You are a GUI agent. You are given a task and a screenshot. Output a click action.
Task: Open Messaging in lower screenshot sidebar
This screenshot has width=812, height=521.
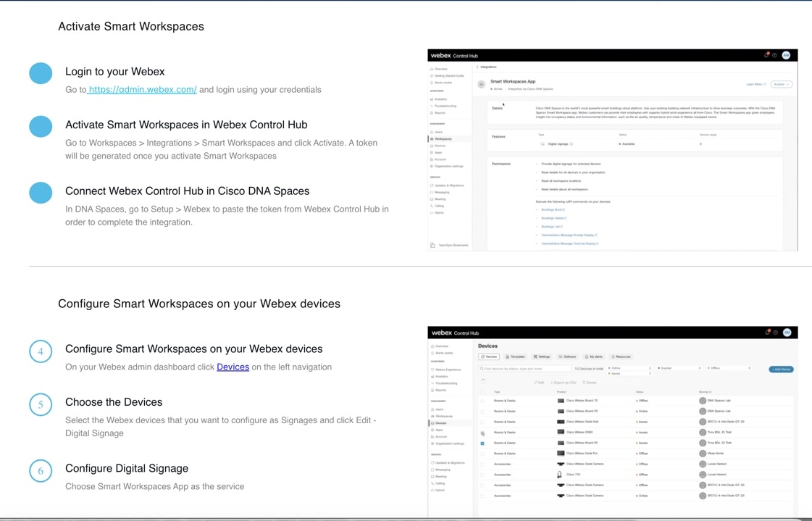(x=440, y=470)
